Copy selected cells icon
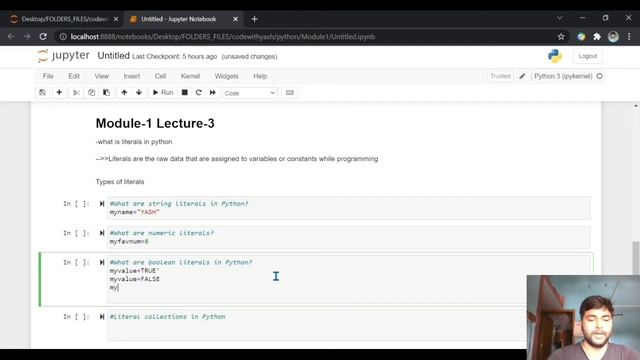 tap(91, 93)
